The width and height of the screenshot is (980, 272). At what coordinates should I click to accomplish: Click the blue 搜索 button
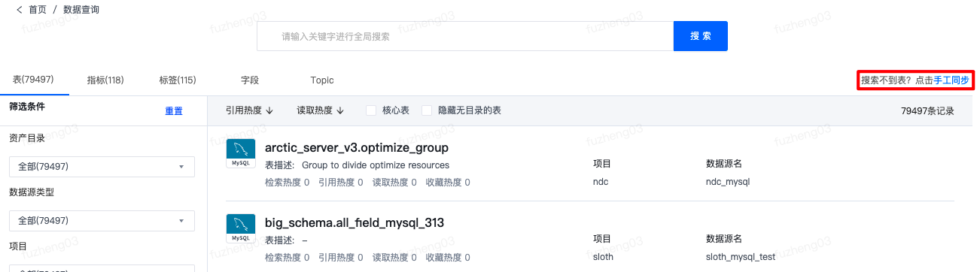point(701,36)
